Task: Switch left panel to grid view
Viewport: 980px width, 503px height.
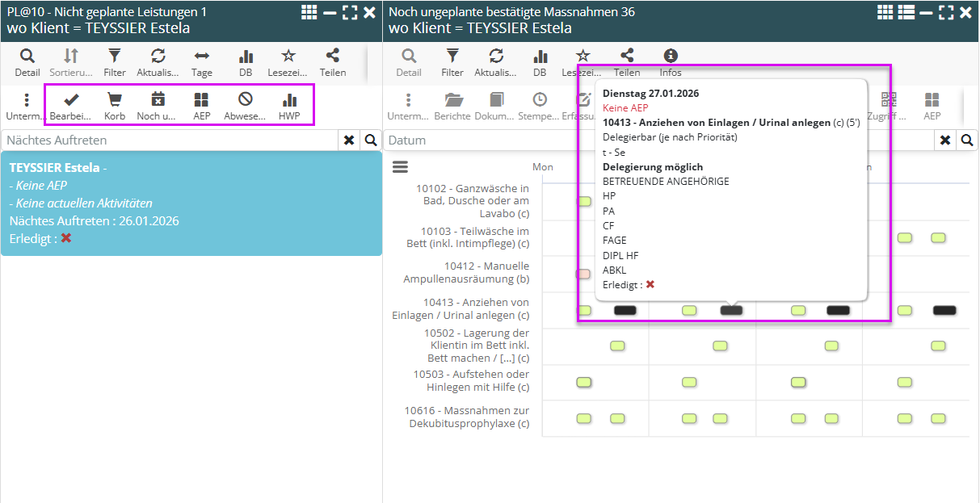Action: coord(309,12)
